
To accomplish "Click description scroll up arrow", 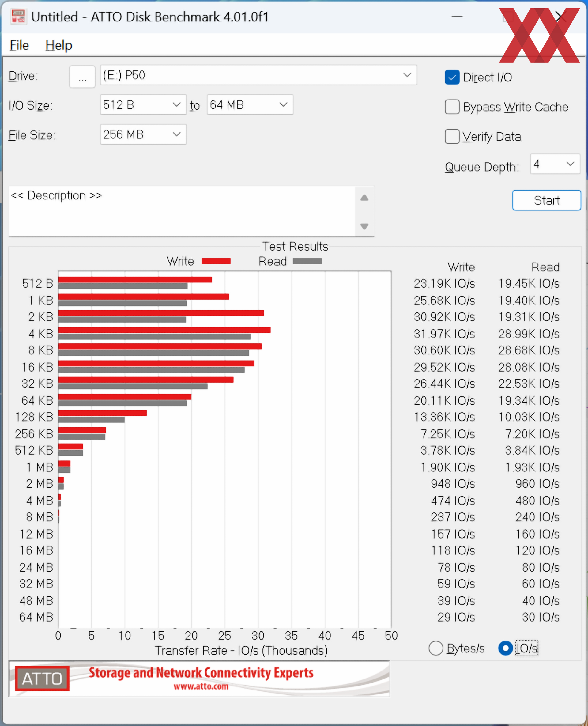I will (x=364, y=198).
